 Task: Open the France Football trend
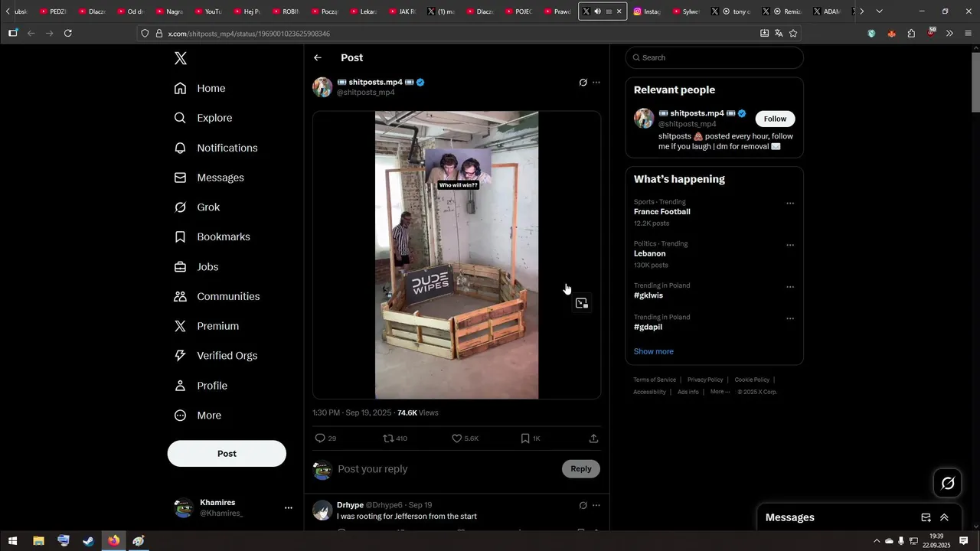tap(662, 212)
